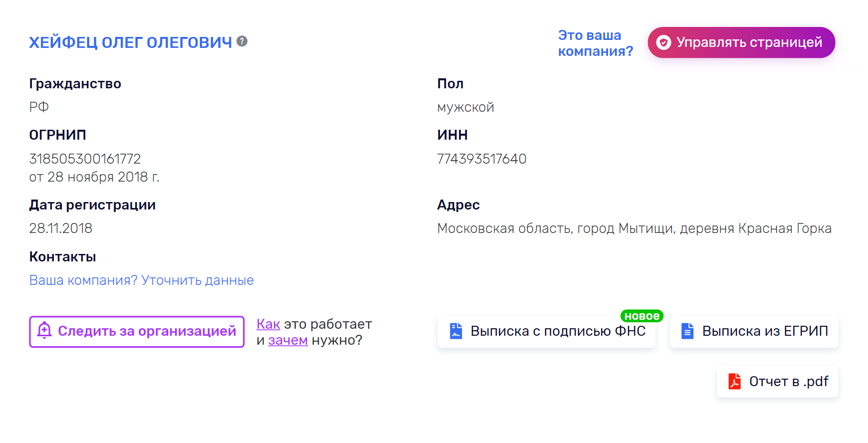The height and width of the screenshot is (443, 868).
Task: Click the red PDF icon in Отчет в .pdf
Action: tap(734, 381)
